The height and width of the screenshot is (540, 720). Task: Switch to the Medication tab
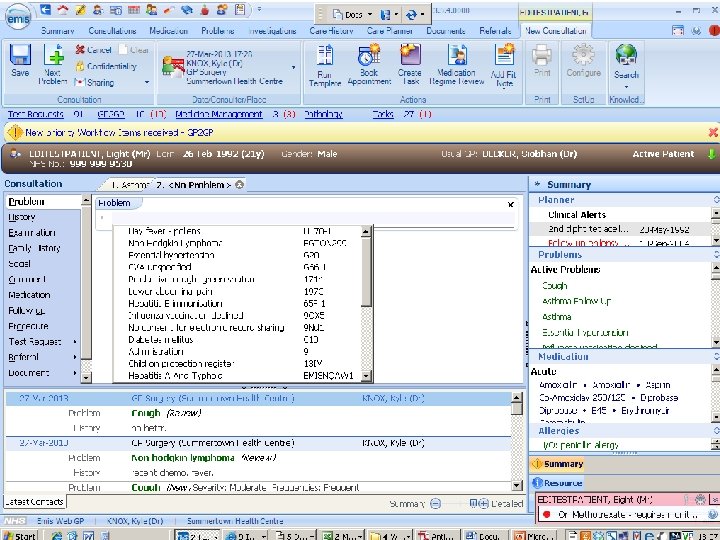(169, 31)
